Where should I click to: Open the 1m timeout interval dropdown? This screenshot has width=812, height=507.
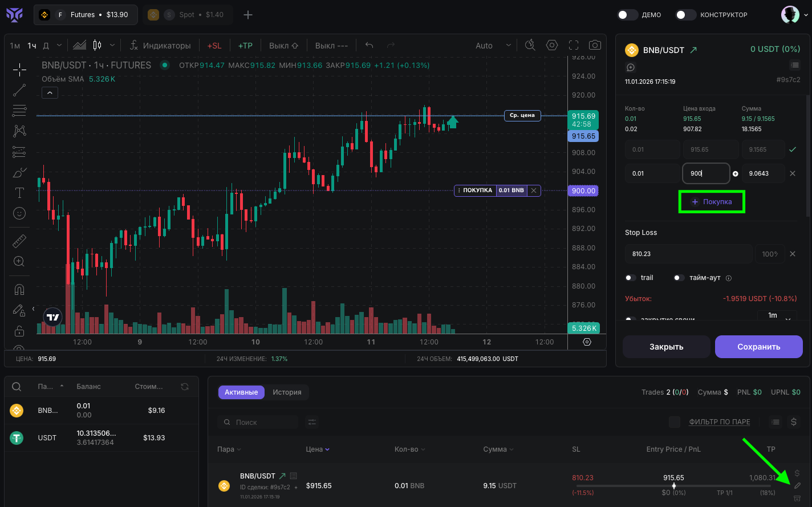click(x=776, y=315)
